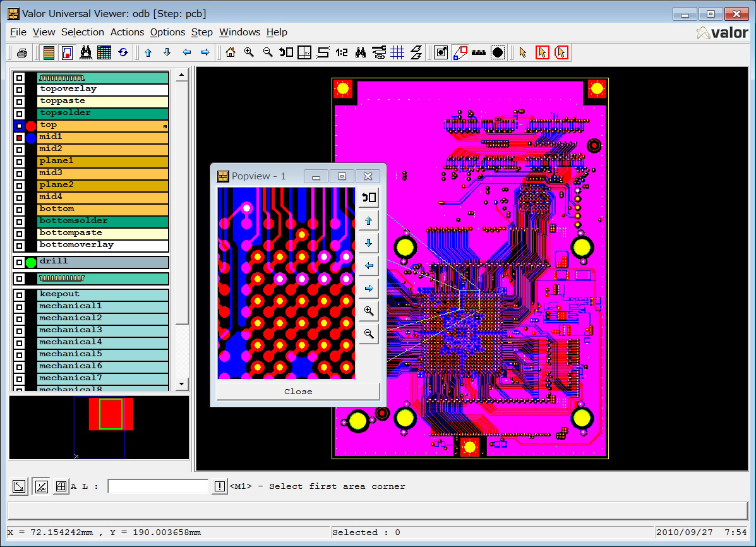Viewport: 756px width, 547px height.
Task: Toggle checkbox for drill layer
Action: click(20, 262)
